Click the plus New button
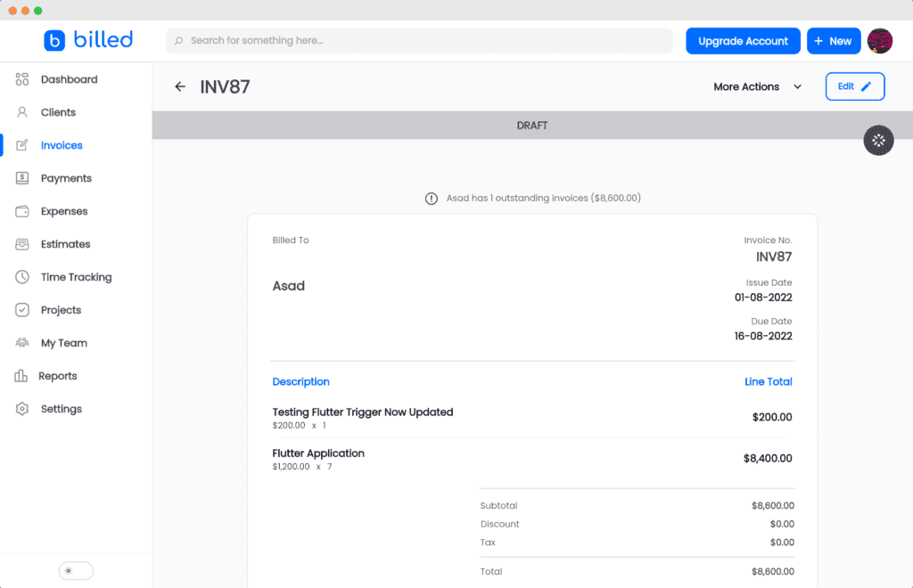This screenshot has height=588, width=913. [x=833, y=41]
